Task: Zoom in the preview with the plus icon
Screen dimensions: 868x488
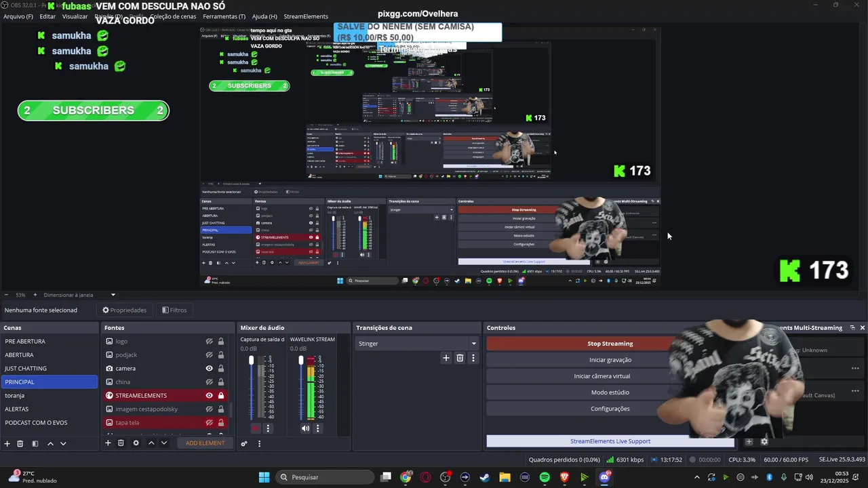Action: [x=35, y=295]
